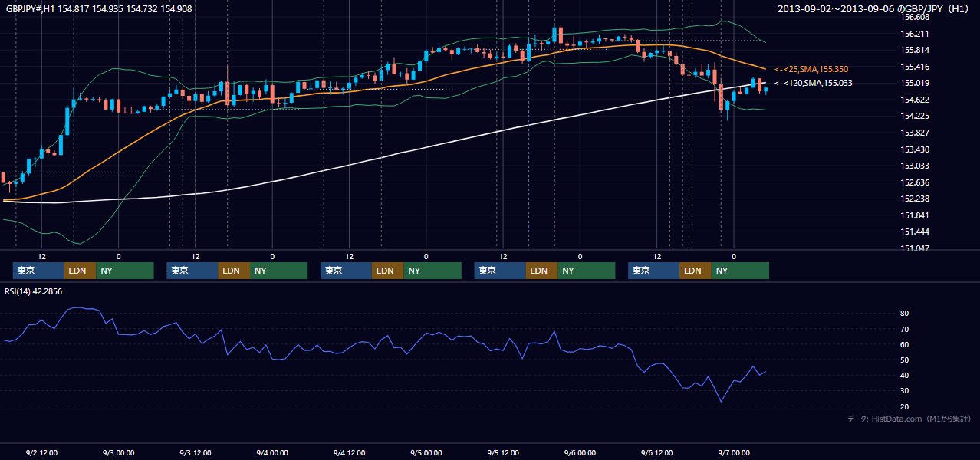Select price level 154.225 on axis
Screen dimensions: 980x460
tap(916, 117)
